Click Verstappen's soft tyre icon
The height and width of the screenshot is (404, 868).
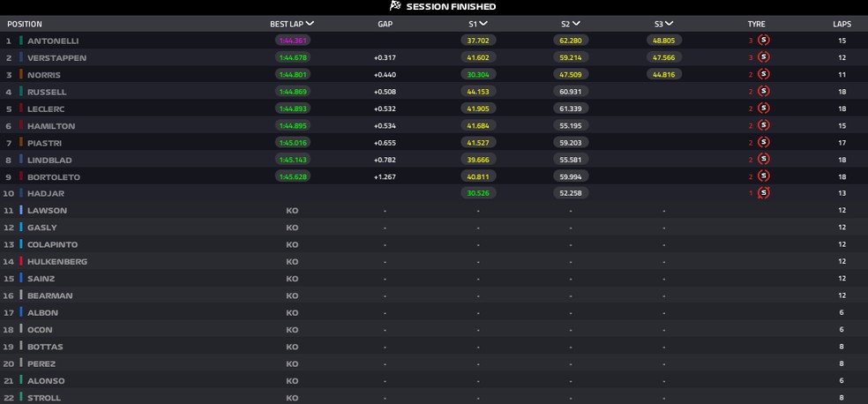[764, 57]
